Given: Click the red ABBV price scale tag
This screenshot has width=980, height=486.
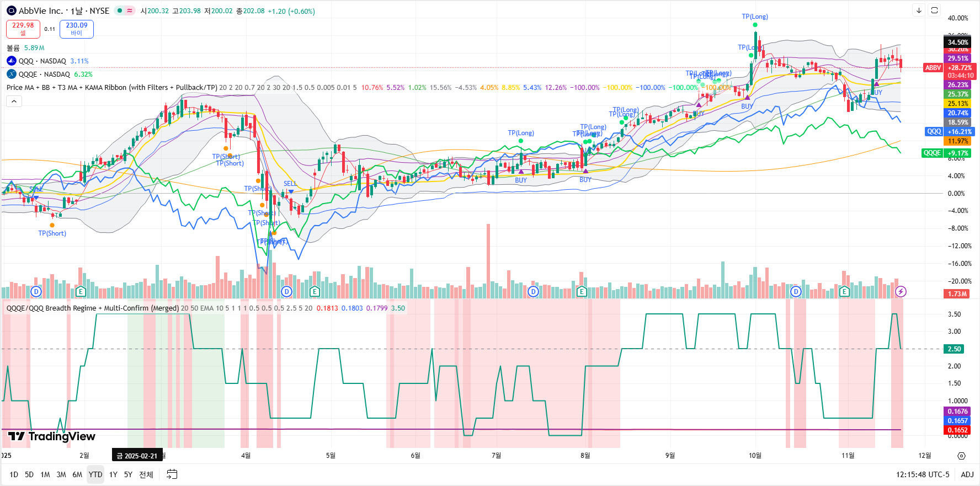Looking at the screenshot, I should click(933, 68).
